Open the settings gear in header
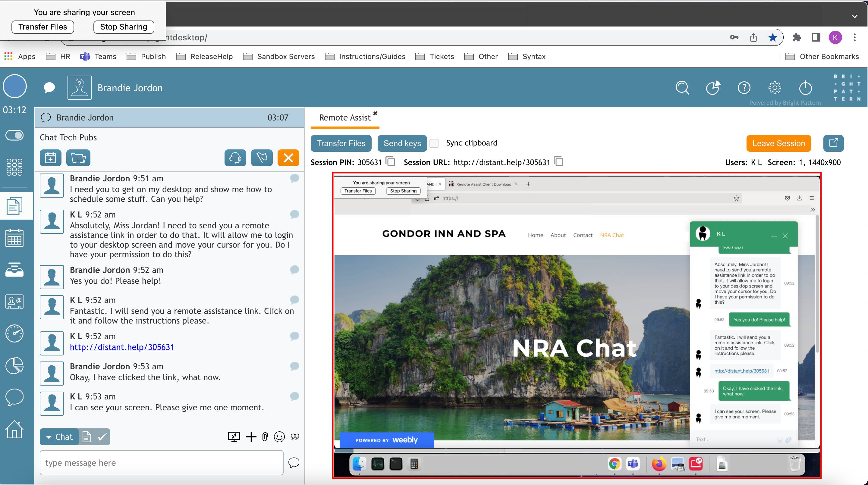Image resolution: width=868 pixels, height=485 pixels. tap(775, 88)
